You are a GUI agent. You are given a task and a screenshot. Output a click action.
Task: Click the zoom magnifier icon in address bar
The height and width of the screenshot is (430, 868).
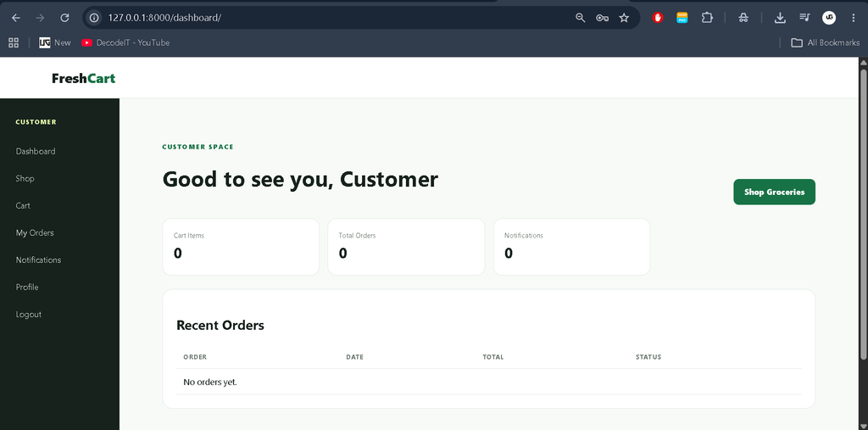580,18
